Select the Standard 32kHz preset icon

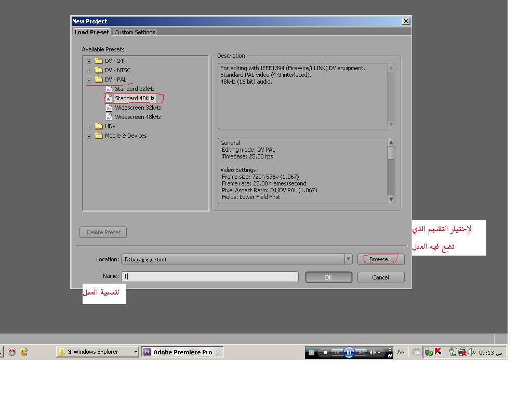tap(109, 89)
